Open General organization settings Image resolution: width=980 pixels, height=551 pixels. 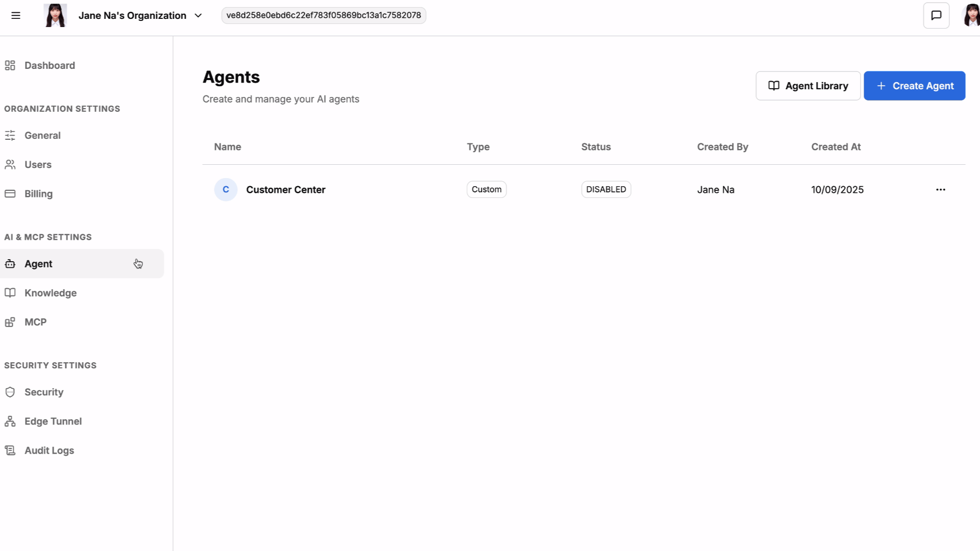point(42,136)
